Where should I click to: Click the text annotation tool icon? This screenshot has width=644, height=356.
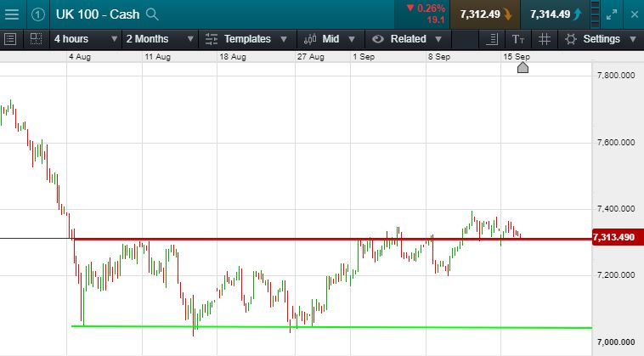(518, 39)
